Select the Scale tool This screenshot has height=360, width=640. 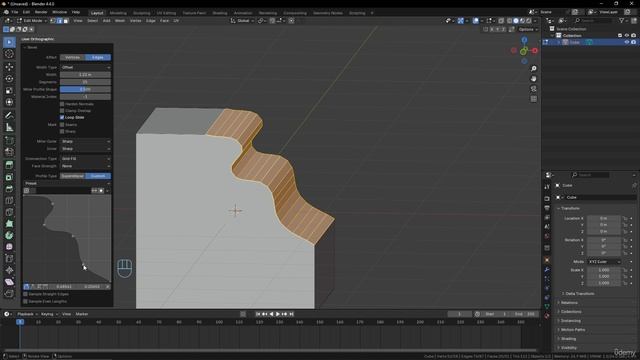click(x=9, y=90)
